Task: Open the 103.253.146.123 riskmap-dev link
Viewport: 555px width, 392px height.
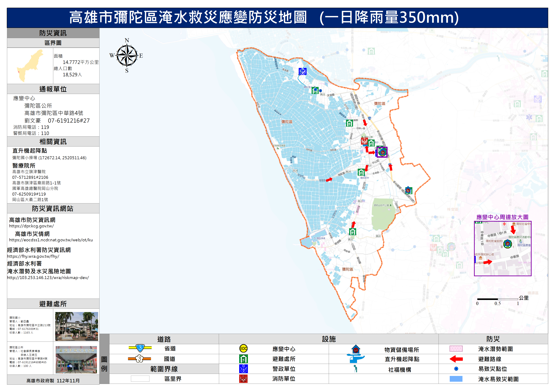Action: coord(48,278)
